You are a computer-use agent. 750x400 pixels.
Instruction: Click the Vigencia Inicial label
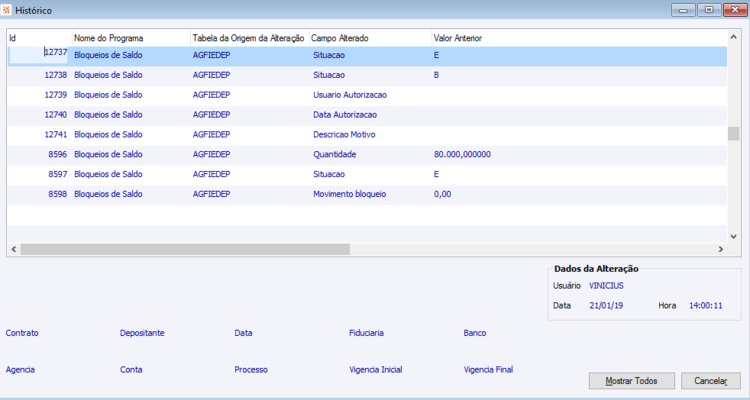[x=375, y=369]
